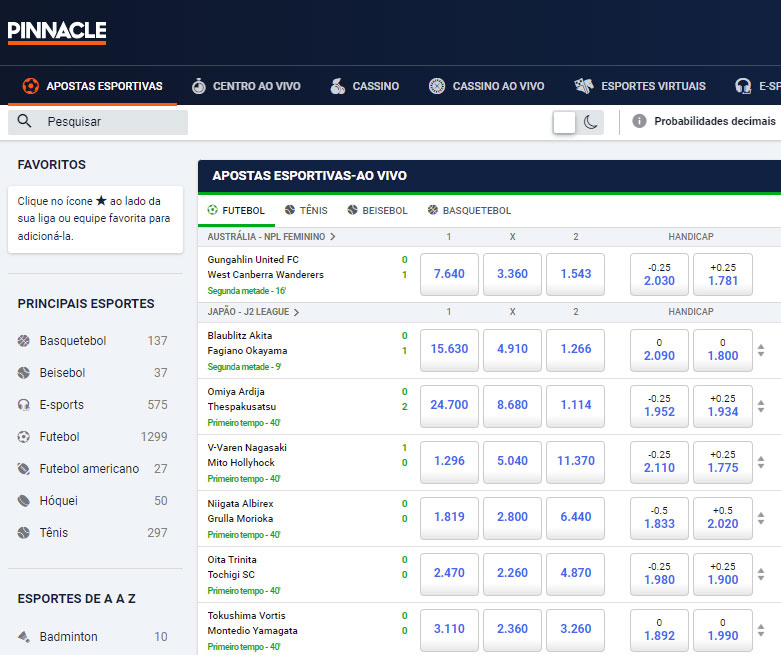The height and width of the screenshot is (655, 781).
Task: Expand more markets for Blaublitz Akita match
Action: (x=761, y=350)
